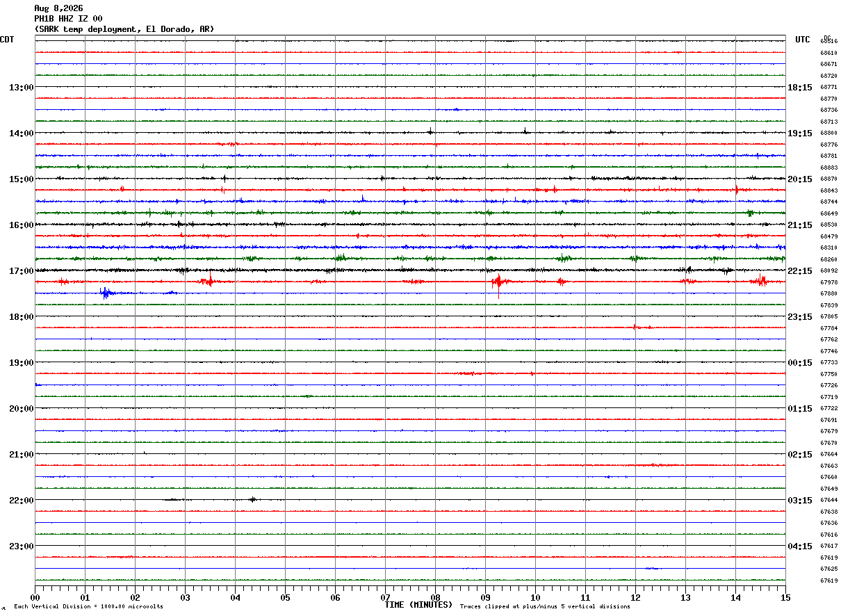841x616 pixels.
Task: Select the PH1B HHZ IZ 00 station title
Action: click(x=68, y=19)
